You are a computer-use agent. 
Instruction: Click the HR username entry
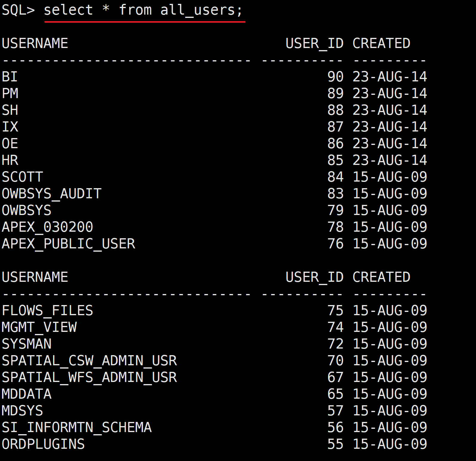10,160
